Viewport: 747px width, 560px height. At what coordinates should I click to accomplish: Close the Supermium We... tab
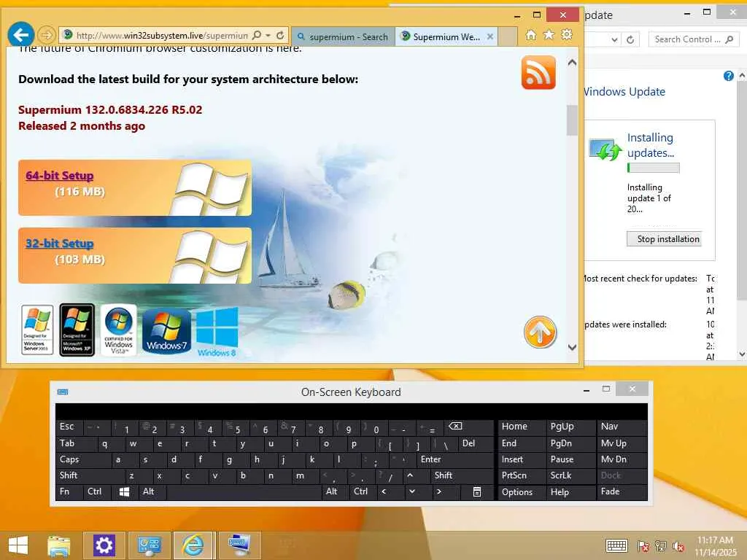[x=489, y=36]
